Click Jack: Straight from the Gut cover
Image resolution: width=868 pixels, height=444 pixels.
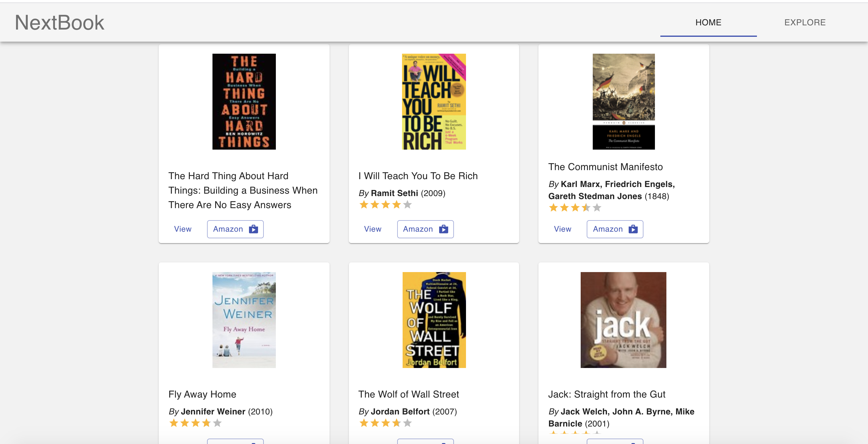[623, 320]
